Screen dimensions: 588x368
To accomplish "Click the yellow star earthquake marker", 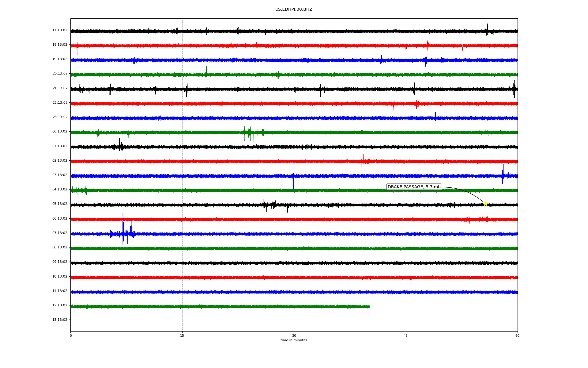I will (x=485, y=204).
